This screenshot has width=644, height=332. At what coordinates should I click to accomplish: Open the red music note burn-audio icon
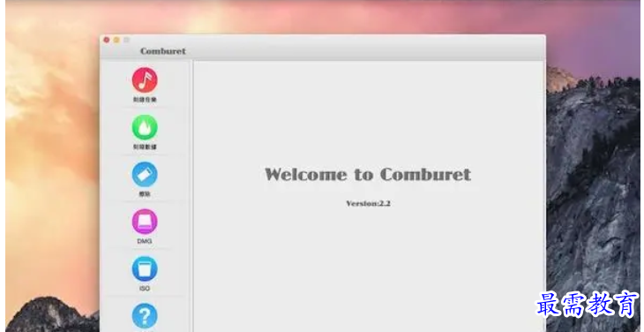(145, 79)
